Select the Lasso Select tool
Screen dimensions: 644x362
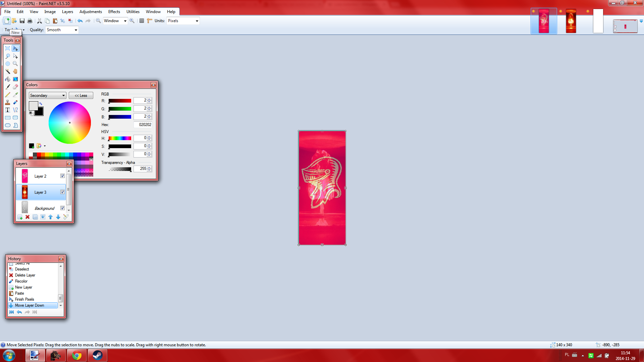coord(7,56)
